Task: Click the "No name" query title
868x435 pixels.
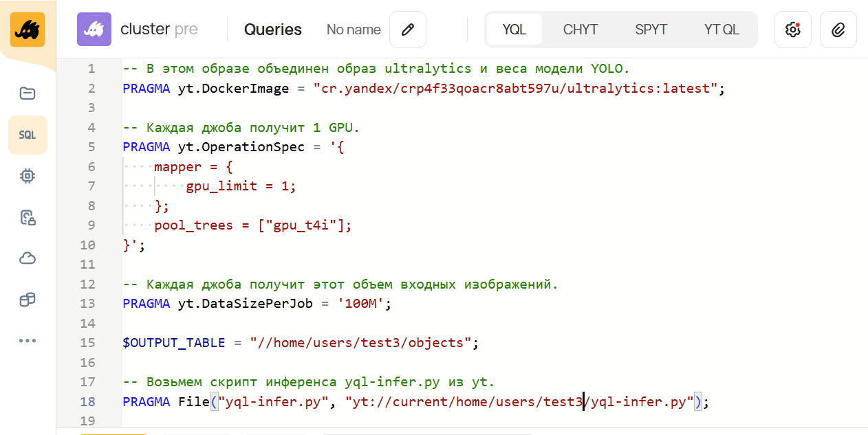Action: pos(354,30)
